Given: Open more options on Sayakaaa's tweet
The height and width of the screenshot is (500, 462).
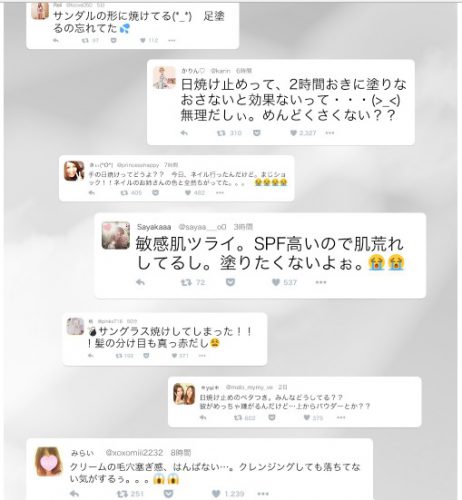Looking at the screenshot, I should pos(321,283).
